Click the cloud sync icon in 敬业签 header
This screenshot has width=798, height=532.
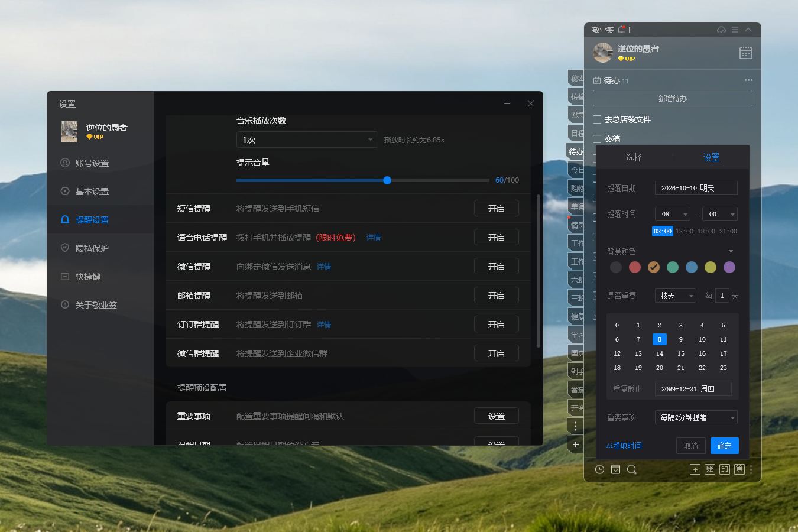pyautogui.click(x=721, y=30)
